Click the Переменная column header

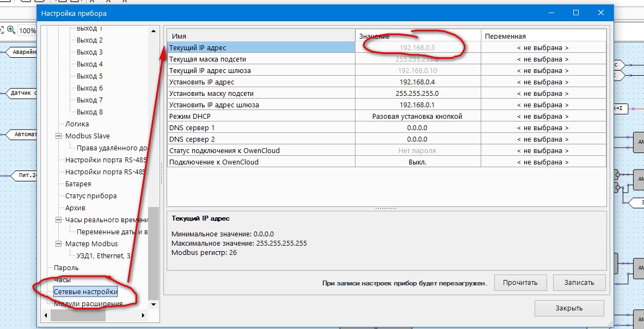tap(543, 36)
